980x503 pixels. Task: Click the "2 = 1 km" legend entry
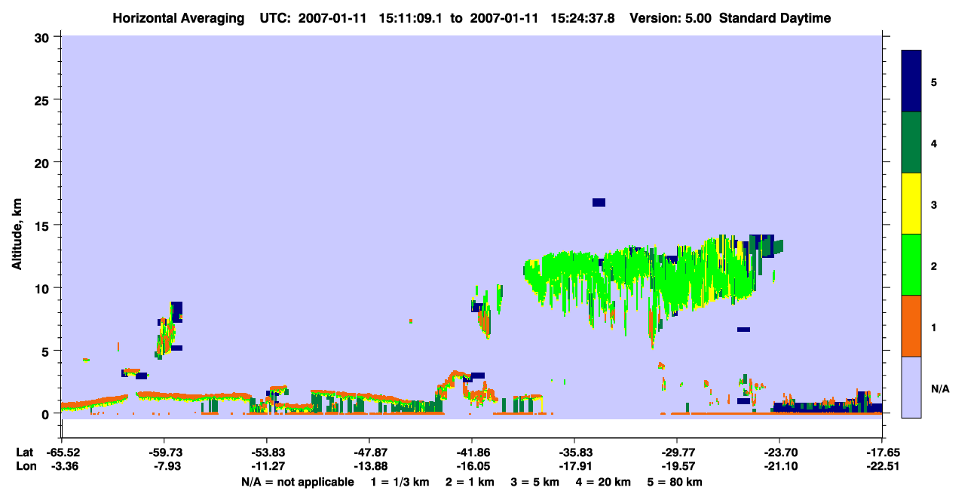pyautogui.click(x=470, y=482)
